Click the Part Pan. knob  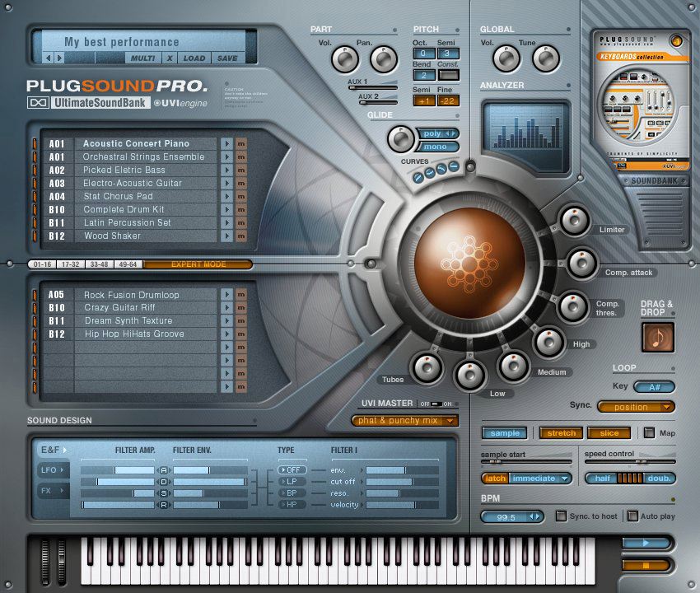(x=384, y=59)
